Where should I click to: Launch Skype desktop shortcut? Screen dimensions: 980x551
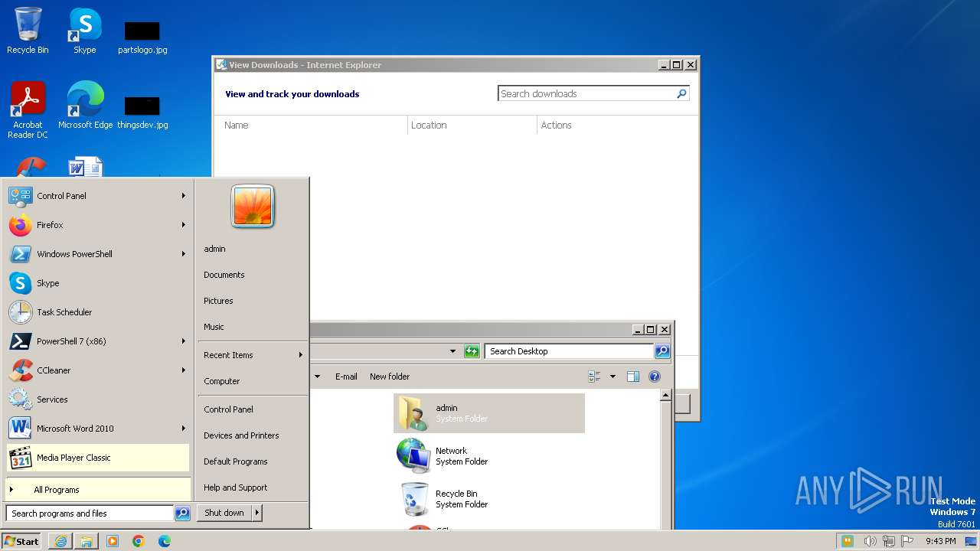(x=84, y=31)
